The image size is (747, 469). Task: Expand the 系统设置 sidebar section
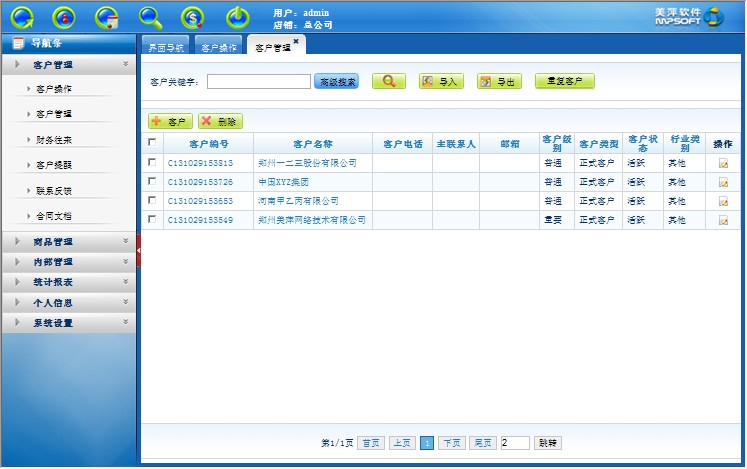pos(68,323)
